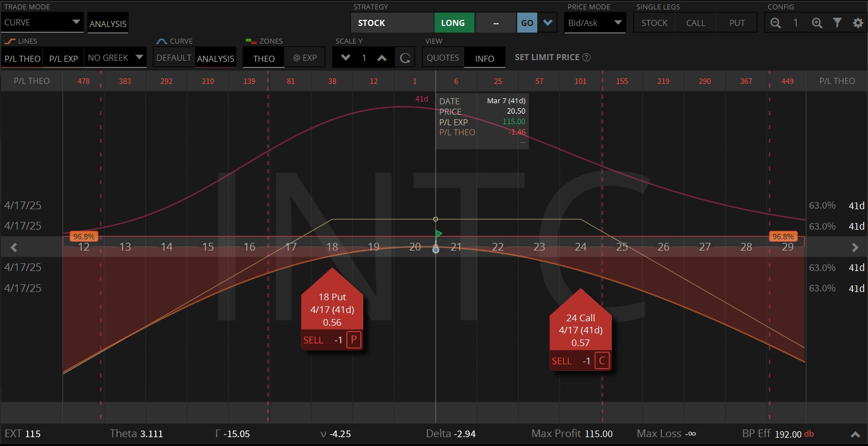Open the NO GREEK dropdown

click(115, 57)
